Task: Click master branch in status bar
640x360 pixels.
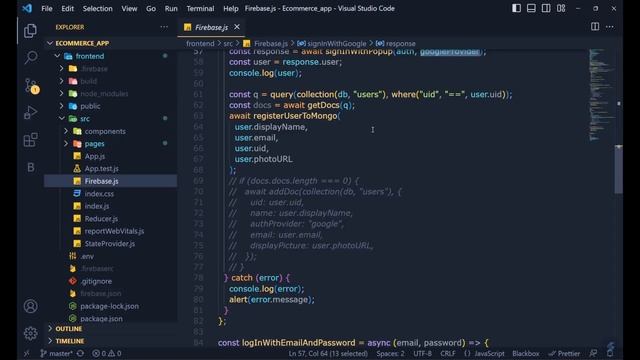Action: 56,353
